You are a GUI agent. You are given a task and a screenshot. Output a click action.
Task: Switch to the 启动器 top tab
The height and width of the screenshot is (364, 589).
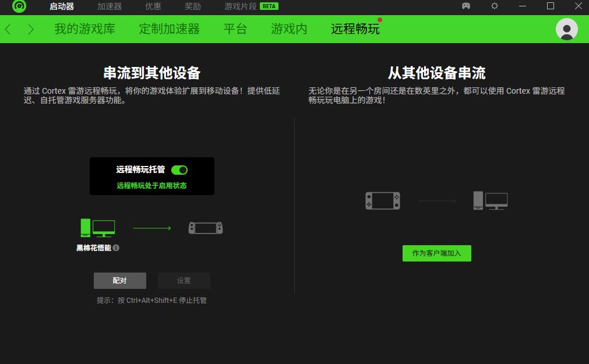coord(62,6)
